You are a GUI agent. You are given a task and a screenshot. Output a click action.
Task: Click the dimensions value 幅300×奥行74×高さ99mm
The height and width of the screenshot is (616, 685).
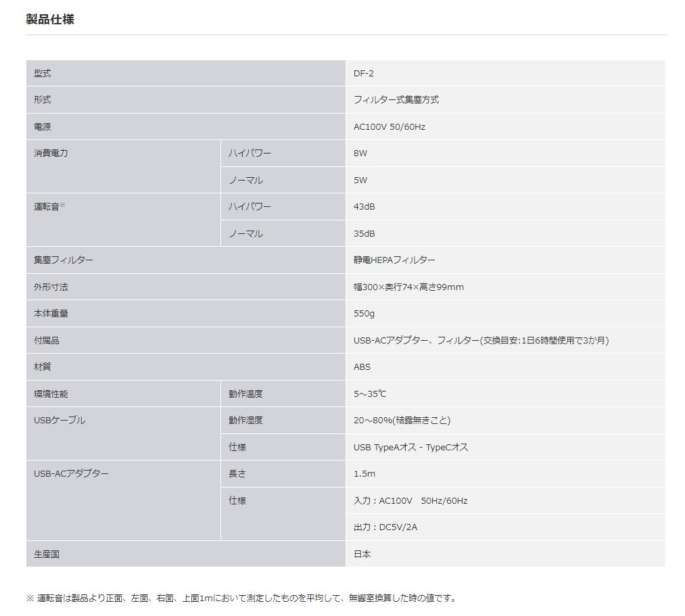(408, 287)
